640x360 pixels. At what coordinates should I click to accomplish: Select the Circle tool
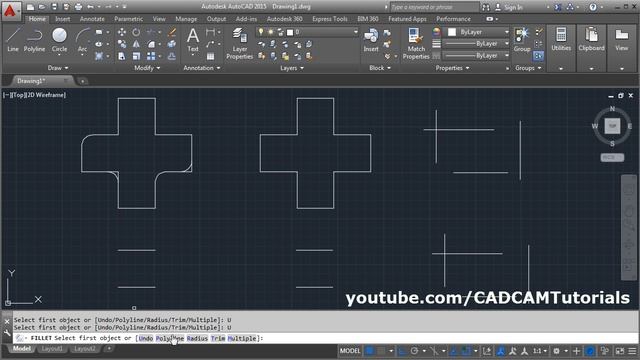(60, 40)
